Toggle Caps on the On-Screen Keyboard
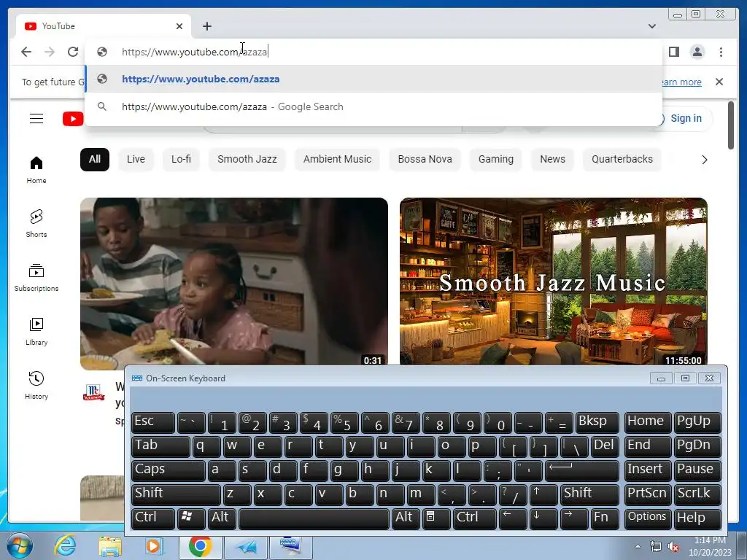Viewport: 747px width, 560px height. 169,470
